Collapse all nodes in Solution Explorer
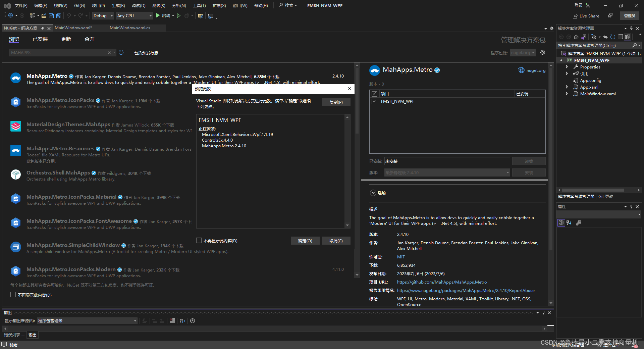This screenshot has width=644, height=349. (x=620, y=37)
